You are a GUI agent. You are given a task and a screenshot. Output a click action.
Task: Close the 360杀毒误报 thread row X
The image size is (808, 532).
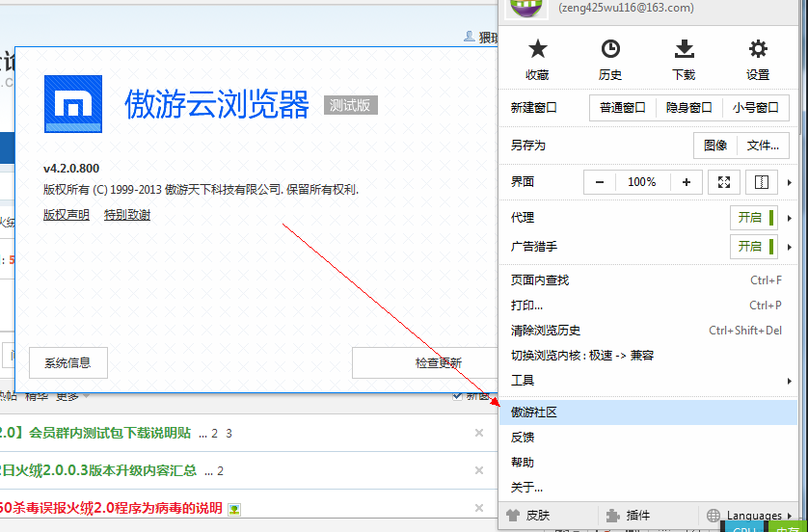tap(479, 508)
